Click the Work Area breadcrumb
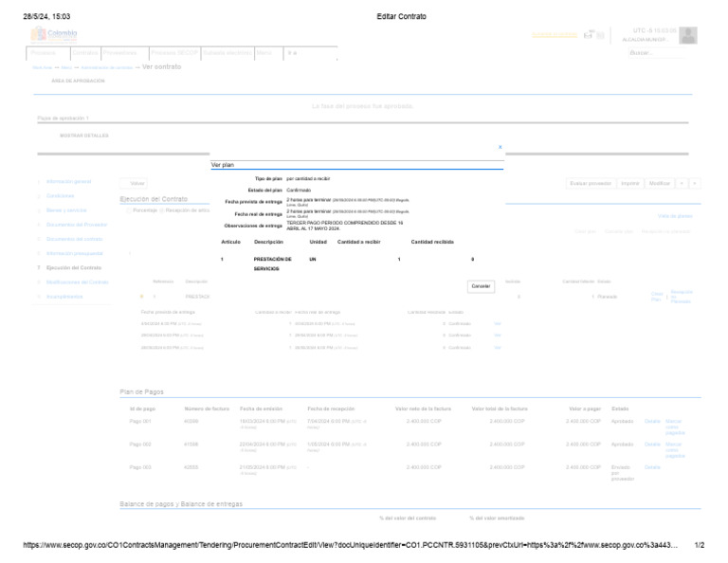The width and height of the screenshot is (728, 563). click(x=42, y=67)
